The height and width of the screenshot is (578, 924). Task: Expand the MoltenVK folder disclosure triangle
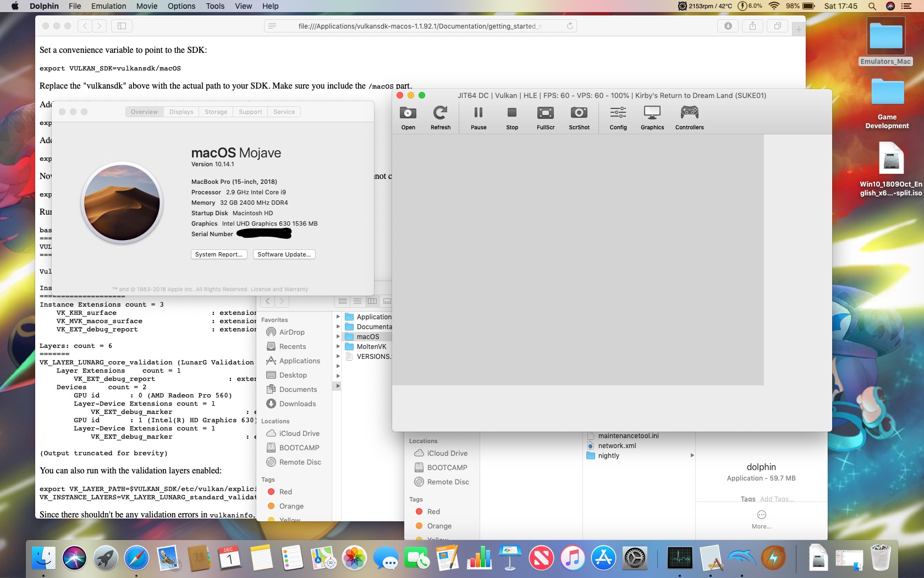[338, 347]
